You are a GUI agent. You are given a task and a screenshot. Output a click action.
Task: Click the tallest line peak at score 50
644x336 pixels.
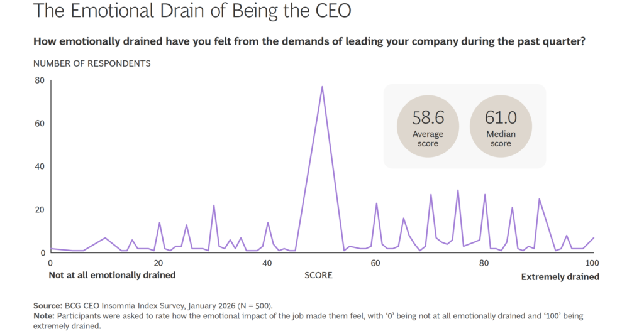point(322,87)
